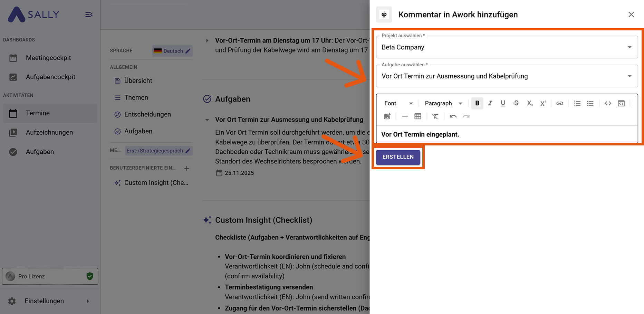Insert a numbered list
The image size is (644, 314).
pyautogui.click(x=577, y=103)
